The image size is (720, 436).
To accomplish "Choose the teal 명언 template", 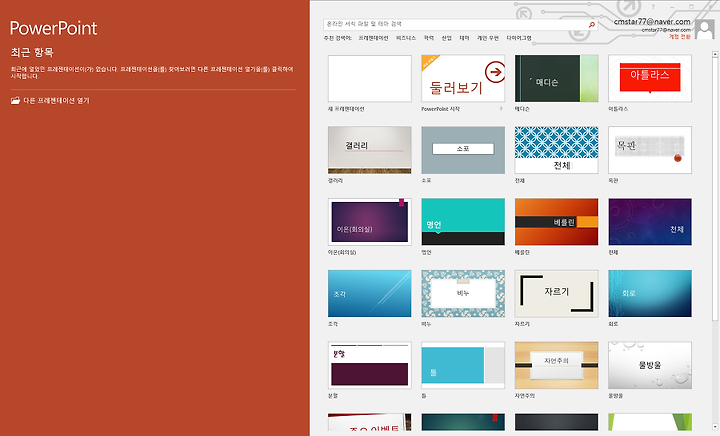I will click(463, 222).
